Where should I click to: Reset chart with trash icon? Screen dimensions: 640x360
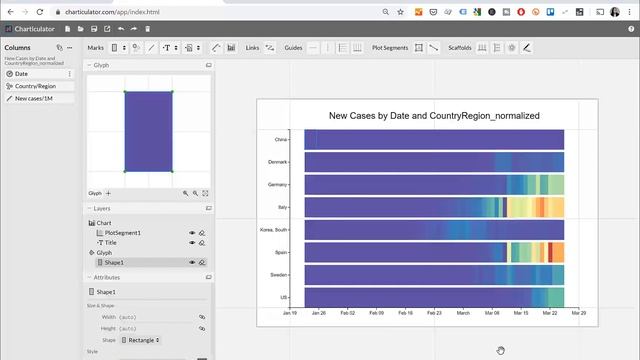point(148,29)
